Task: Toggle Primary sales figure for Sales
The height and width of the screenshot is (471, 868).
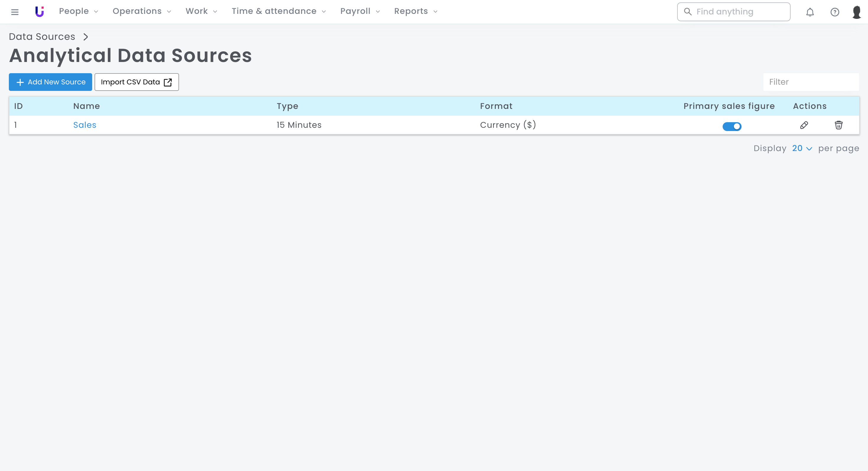Action: coord(732,126)
